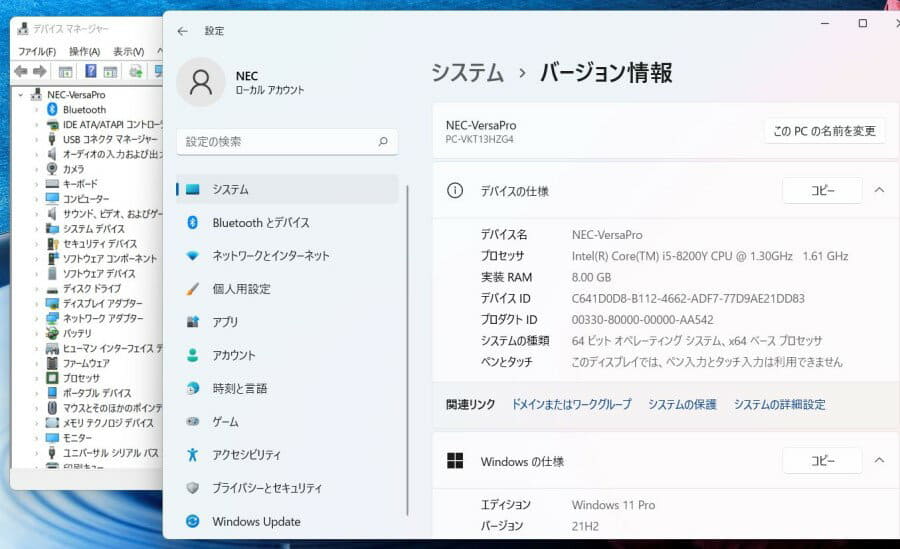Screen dimensions: 900x549
Task: Select アカウント in the Settings sidebar
Action: coord(287,355)
